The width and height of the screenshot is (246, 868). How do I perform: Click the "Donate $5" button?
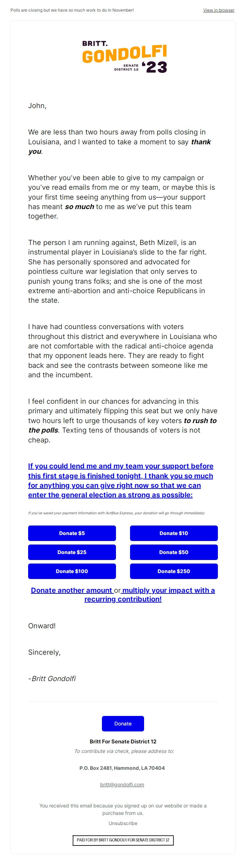(x=72, y=533)
